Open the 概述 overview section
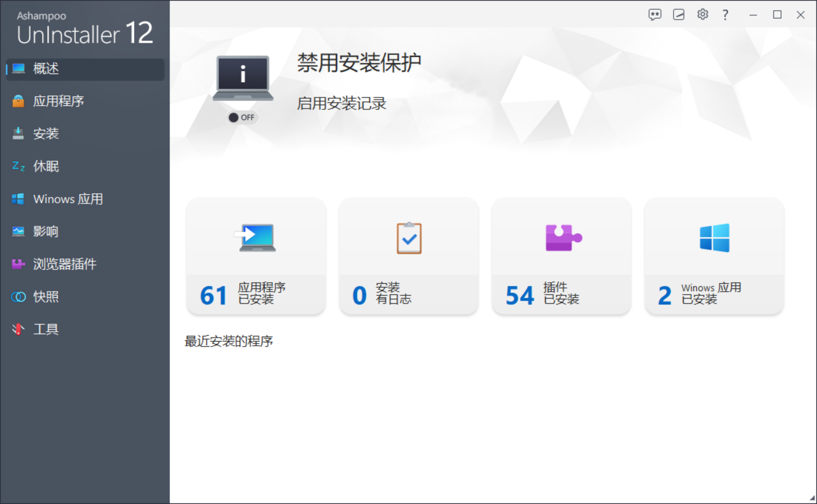 point(85,69)
